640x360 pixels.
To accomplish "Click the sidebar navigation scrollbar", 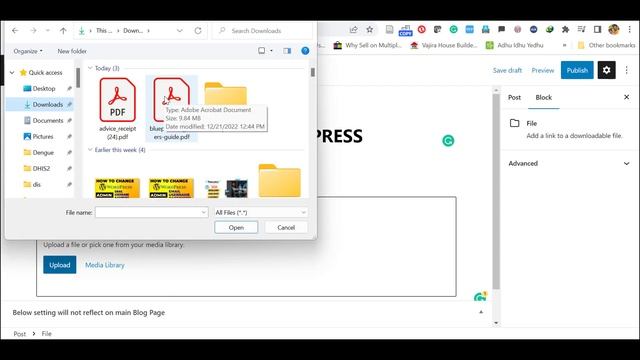I will point(78,78).
